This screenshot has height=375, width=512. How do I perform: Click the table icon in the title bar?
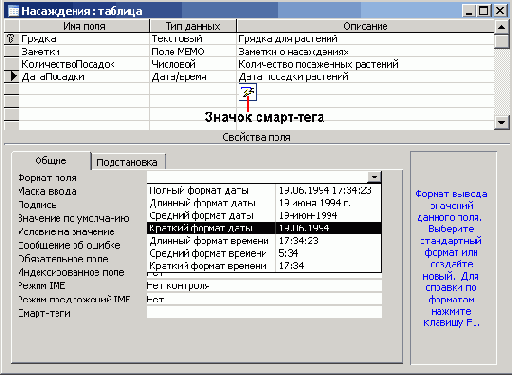(x=13, y=11)
